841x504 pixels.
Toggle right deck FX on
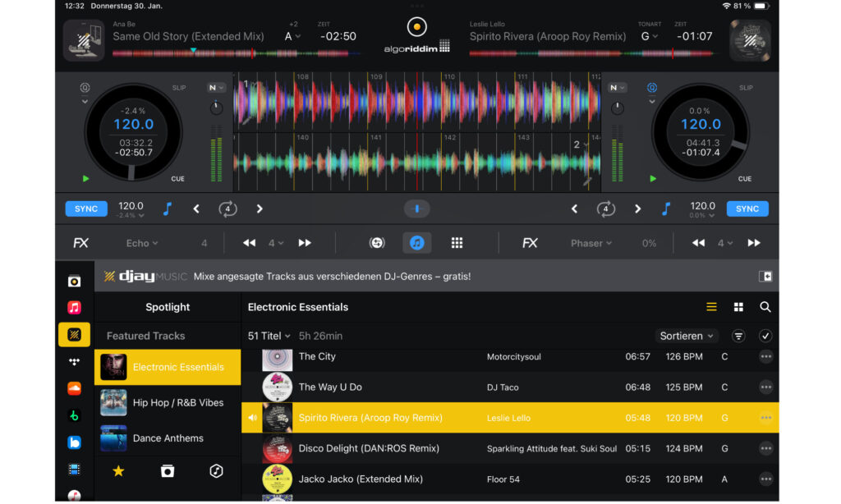(x=530, y=244)
